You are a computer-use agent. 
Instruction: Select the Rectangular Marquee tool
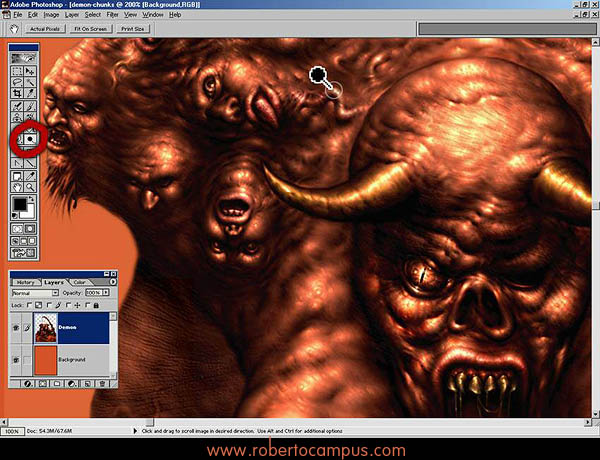coord(17,71)
